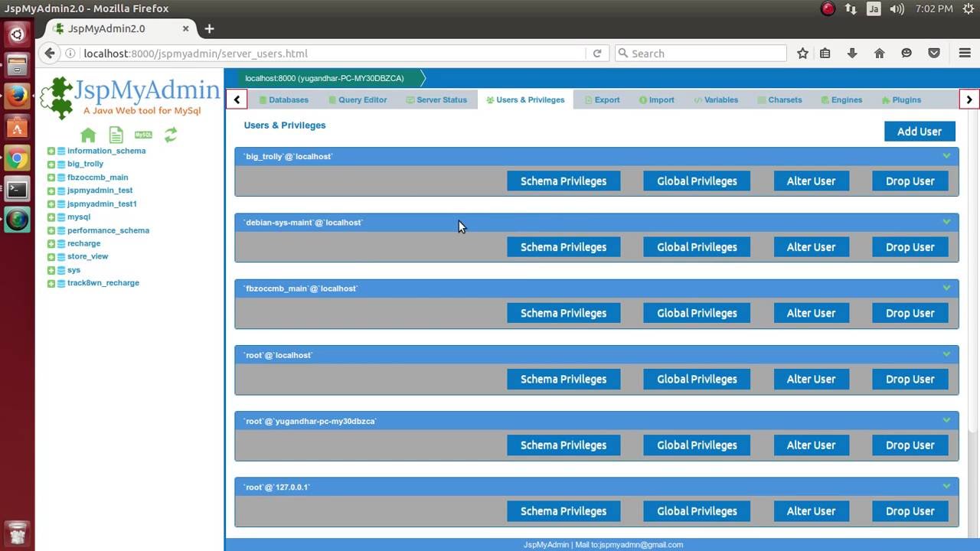Open a new Firefox tab with the plus icon
Viewport: 980px width, 551px height.
click(x=209, y=28)
